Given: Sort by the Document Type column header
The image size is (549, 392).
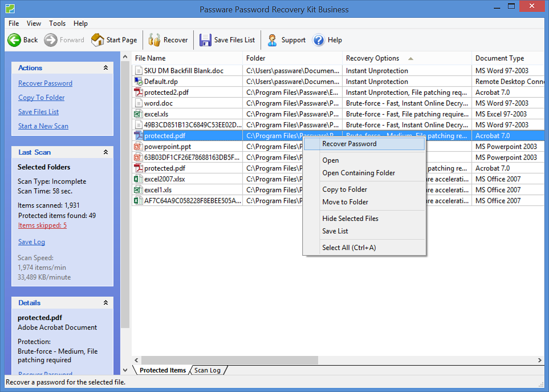Looking at the screenshot, I should click(508, 58).
